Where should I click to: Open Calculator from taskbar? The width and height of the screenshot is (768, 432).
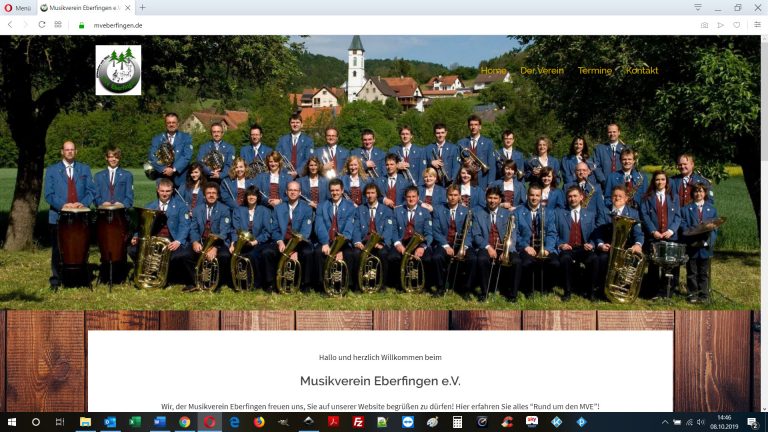(457, 422)
